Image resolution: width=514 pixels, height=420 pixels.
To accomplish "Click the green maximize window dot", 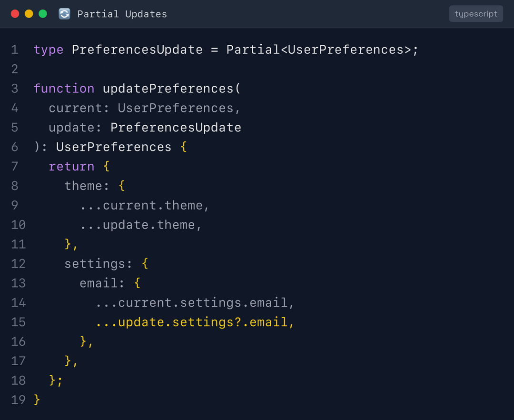I will click(43, 14).
